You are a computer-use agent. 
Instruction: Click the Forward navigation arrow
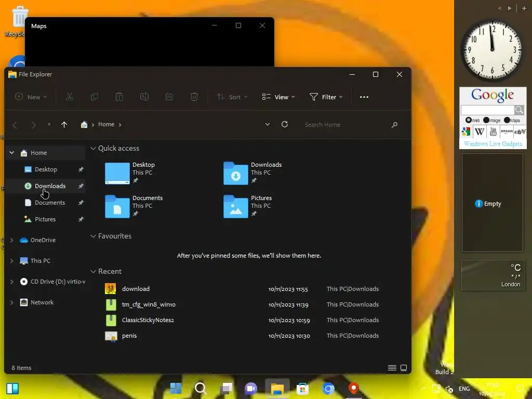click(33, 125)
